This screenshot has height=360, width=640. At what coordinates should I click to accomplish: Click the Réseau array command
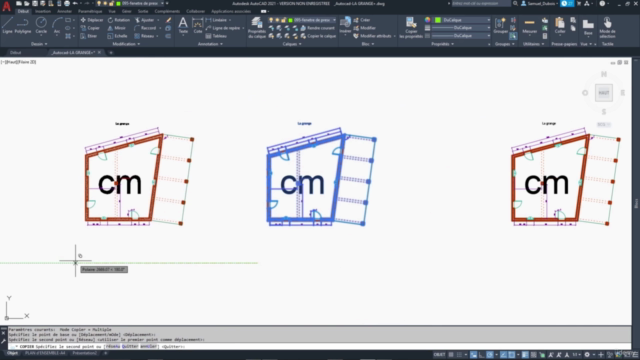pos(144,36)
